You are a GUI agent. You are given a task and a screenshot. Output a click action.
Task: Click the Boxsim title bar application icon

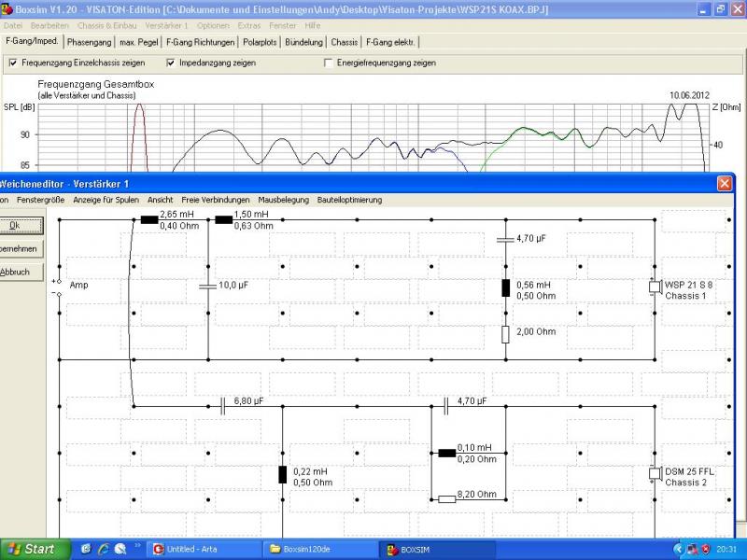click(x=7, y=9)
